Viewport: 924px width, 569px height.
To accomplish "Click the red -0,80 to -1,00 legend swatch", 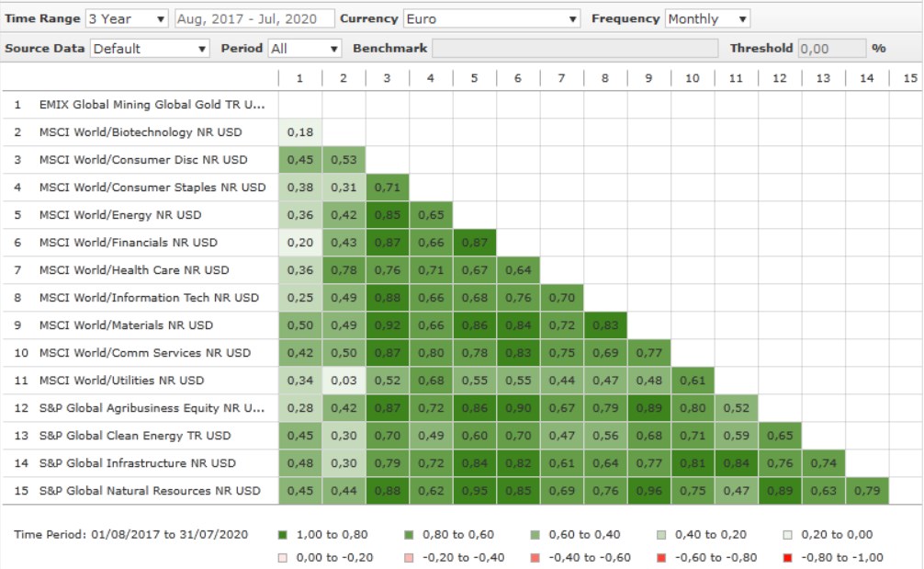I will pyautogui.click(x=785, y=557).
